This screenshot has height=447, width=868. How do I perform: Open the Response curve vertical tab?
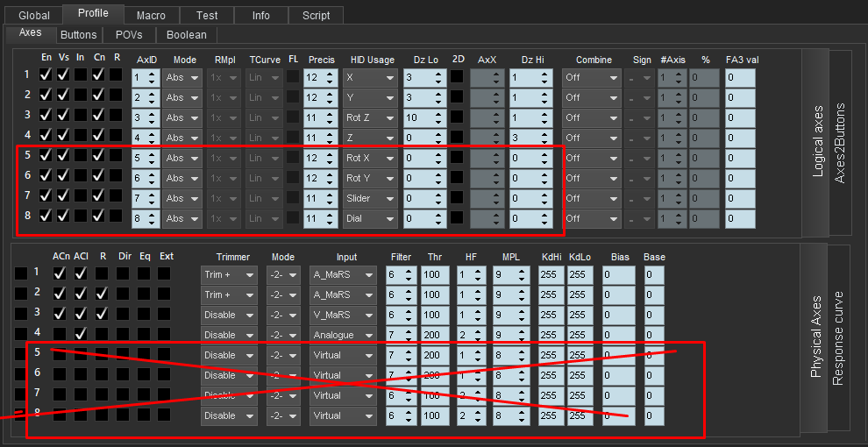837,337
